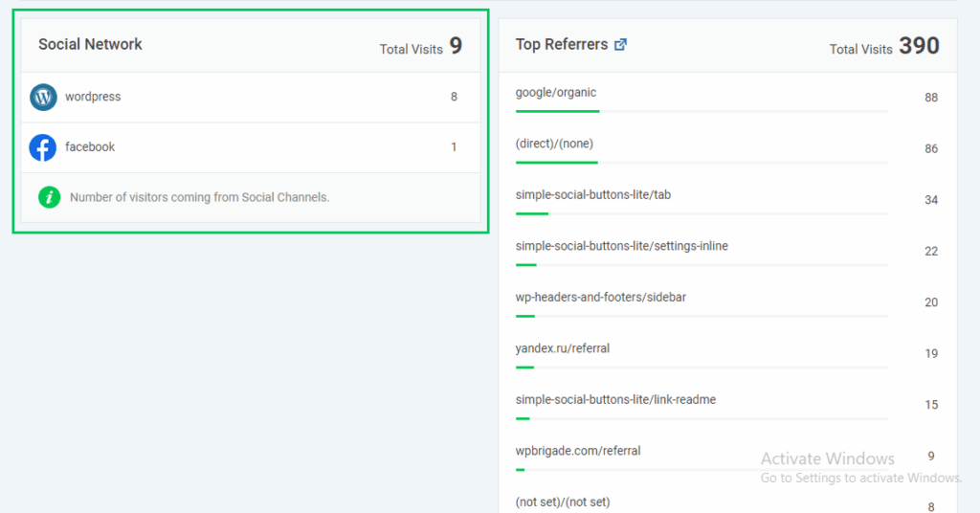Select the facebook social network row

pyautogui.click(x=249, y=147)
